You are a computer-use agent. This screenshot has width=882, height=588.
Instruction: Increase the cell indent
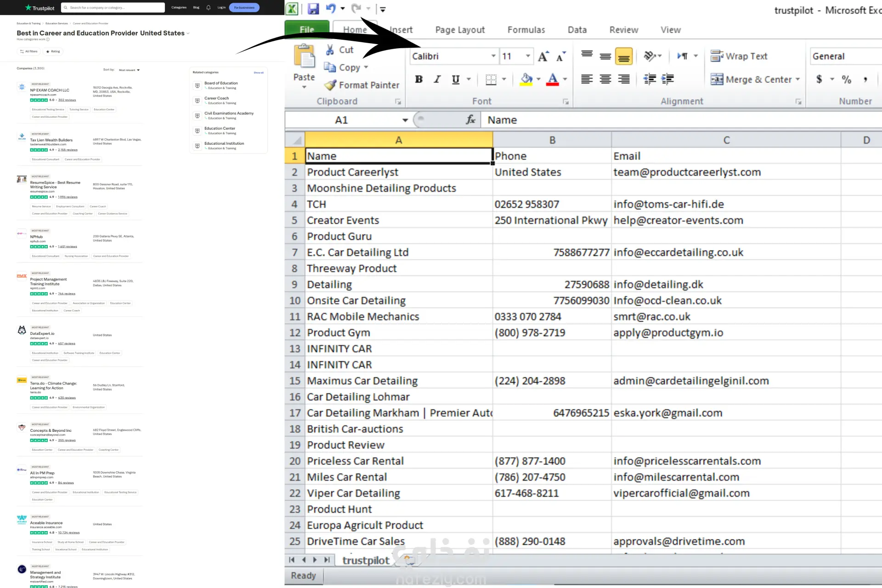[x=667, y=79]
